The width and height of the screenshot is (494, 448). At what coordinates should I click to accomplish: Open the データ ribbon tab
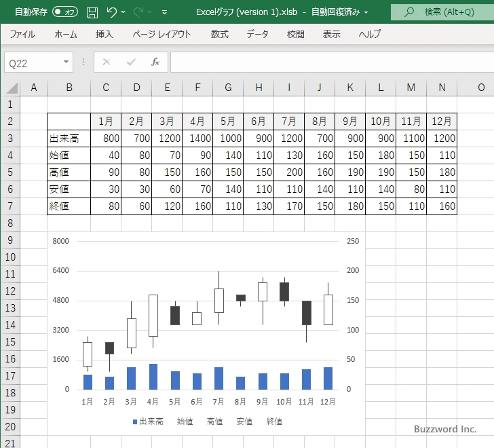pyautogui.click(x=257, y=34)
